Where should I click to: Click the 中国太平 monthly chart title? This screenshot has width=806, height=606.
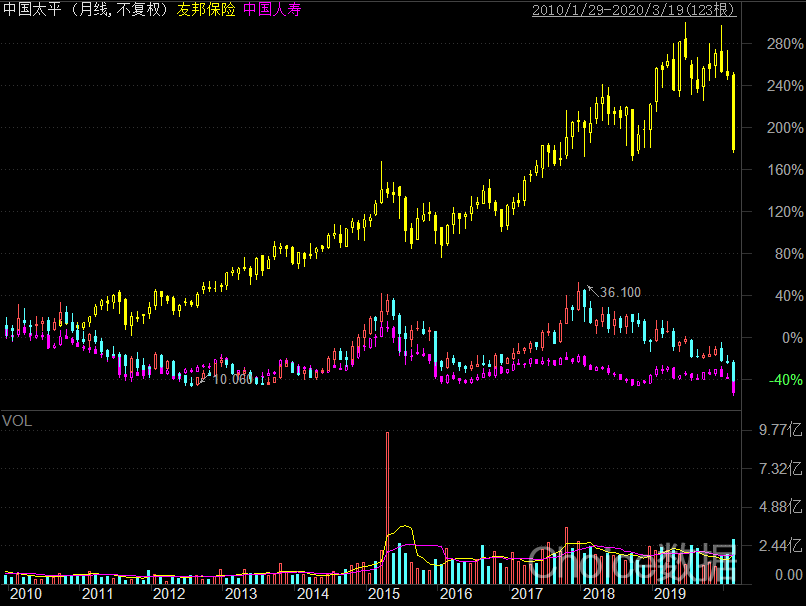coord(86,9)
